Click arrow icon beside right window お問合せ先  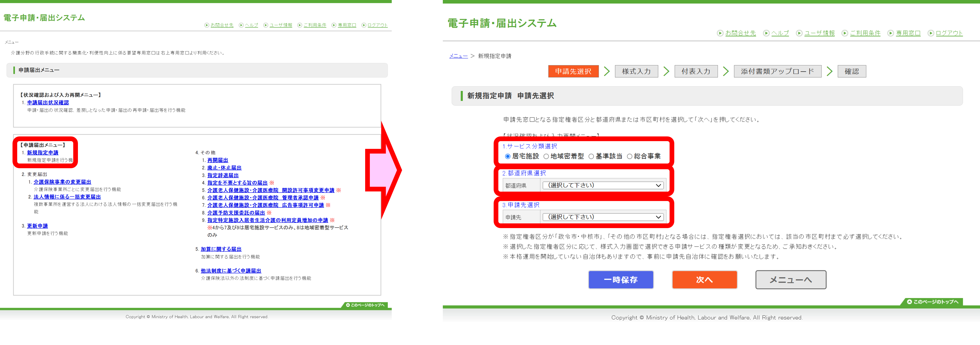tap(720, 33)
